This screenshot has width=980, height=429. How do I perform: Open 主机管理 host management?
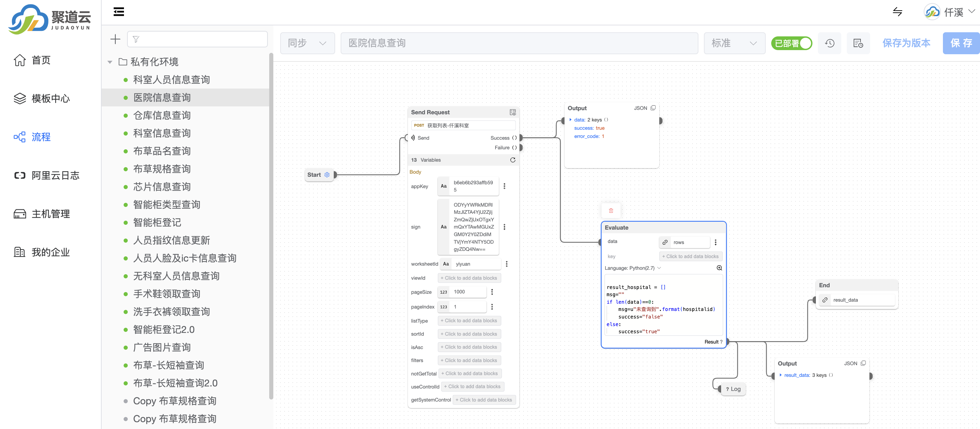42,214
